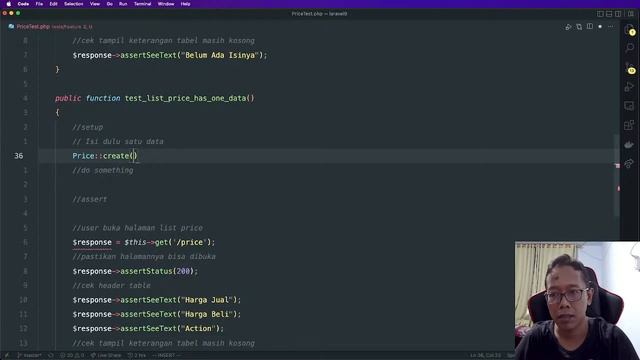Click the Synchronize Changes status bar icon
This screenshot has height=360, width=640.
click(51, 356)
